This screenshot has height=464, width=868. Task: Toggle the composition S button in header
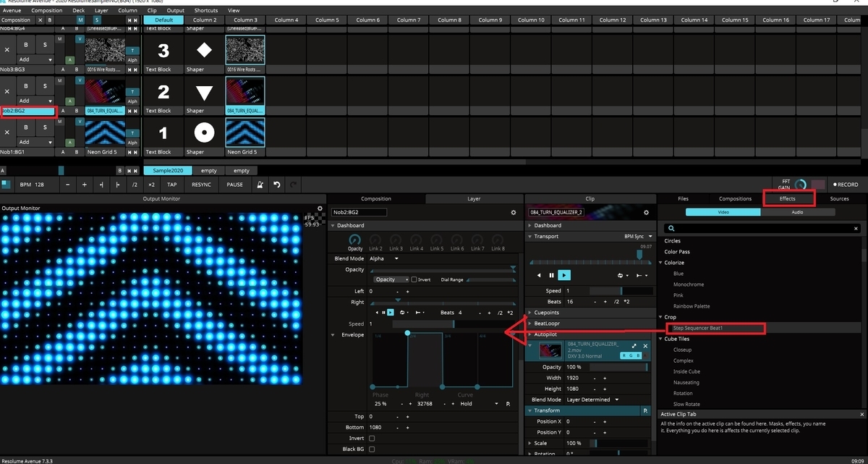pyautogui.click(x=98, y=20)
